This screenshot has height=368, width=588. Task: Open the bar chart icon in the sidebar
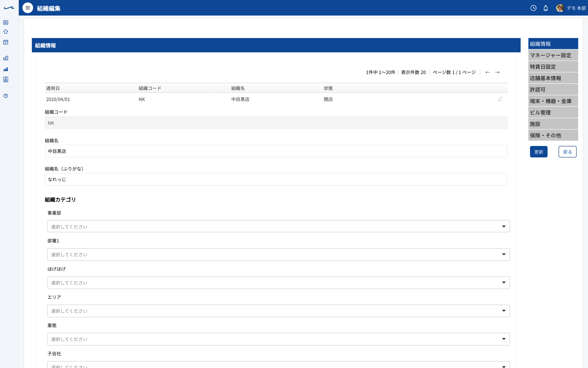click(x=6, y=69)
